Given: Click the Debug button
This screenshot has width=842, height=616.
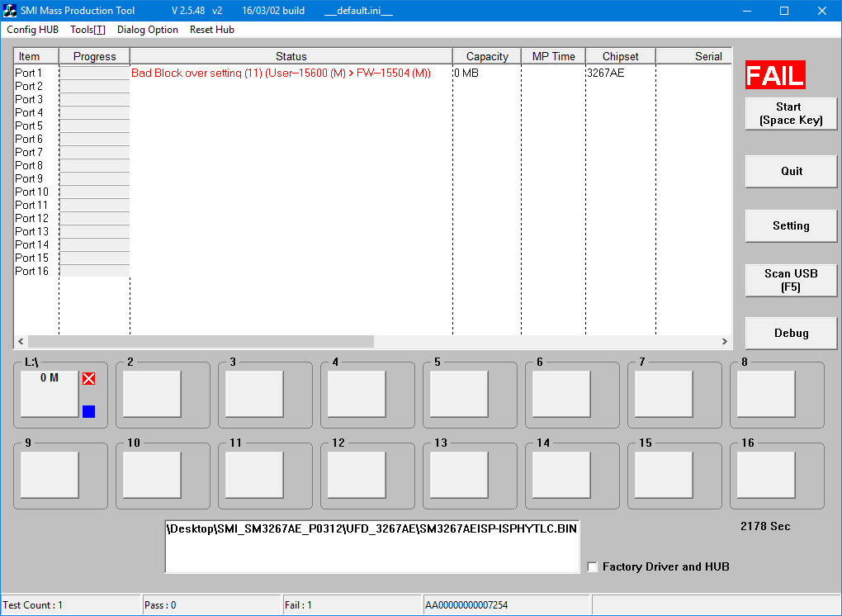Looking at the screenshot, I should click(791, 333).
